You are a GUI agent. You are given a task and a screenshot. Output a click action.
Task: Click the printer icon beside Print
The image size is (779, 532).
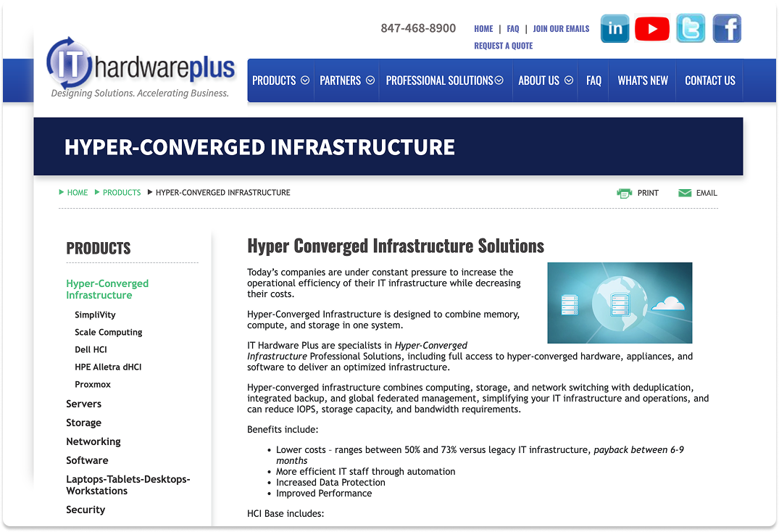point(624,194)
